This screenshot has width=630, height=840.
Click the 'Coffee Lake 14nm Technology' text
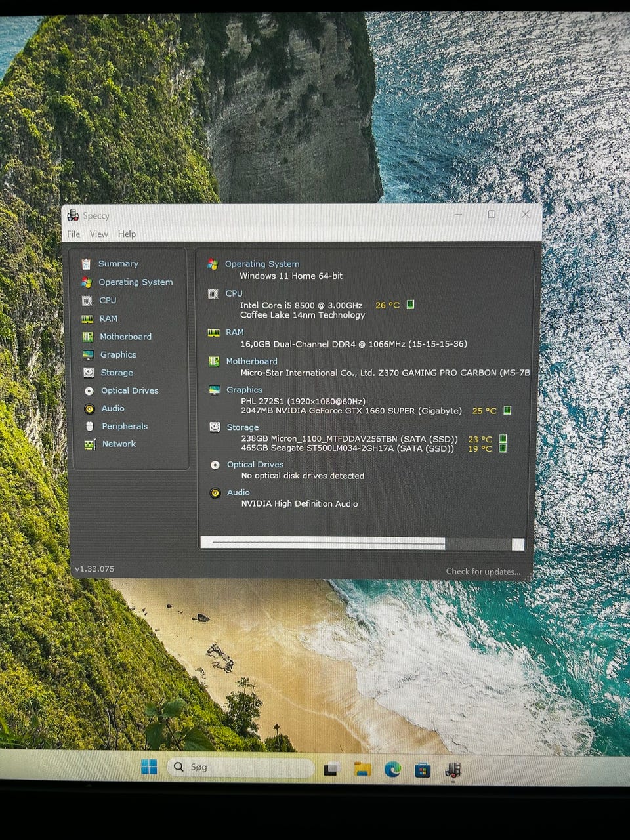point(303,315)
